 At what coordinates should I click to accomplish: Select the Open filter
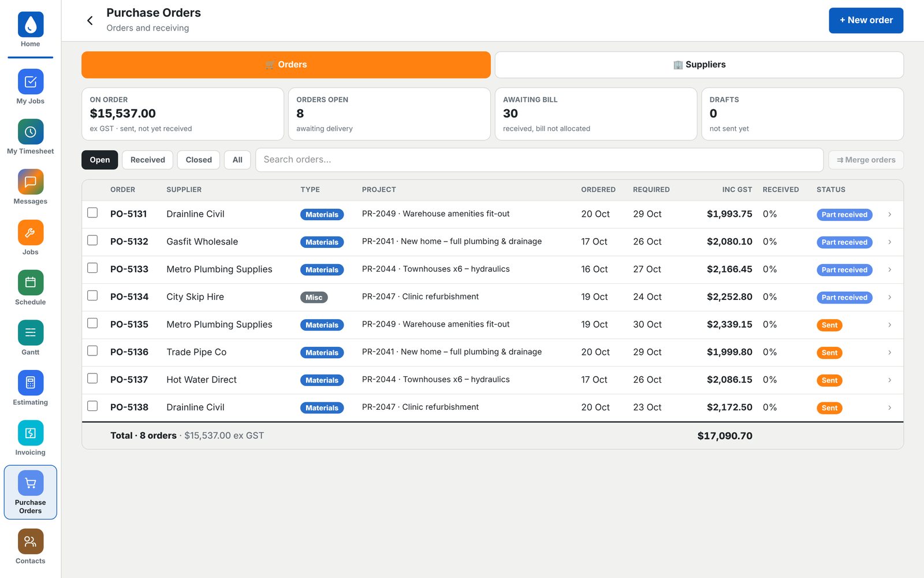coord(100,160)
